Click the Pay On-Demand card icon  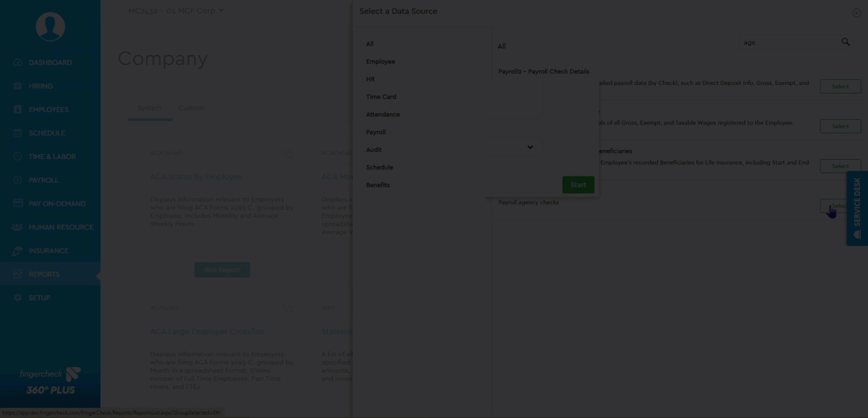pos(18,204)
